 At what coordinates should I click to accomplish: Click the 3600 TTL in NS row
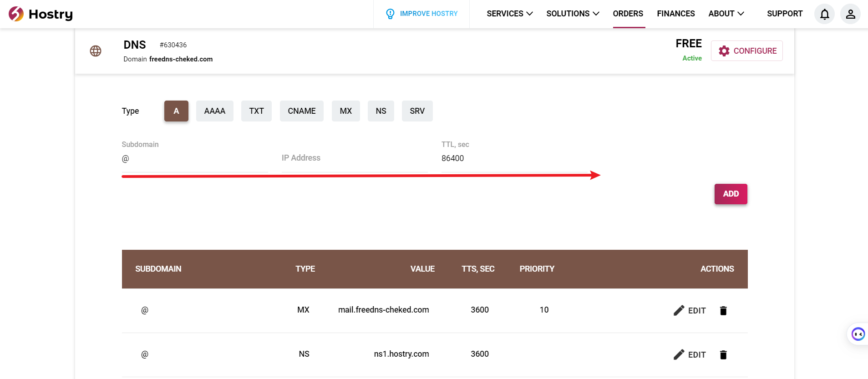pyautogui.click(x=480, y=354)
